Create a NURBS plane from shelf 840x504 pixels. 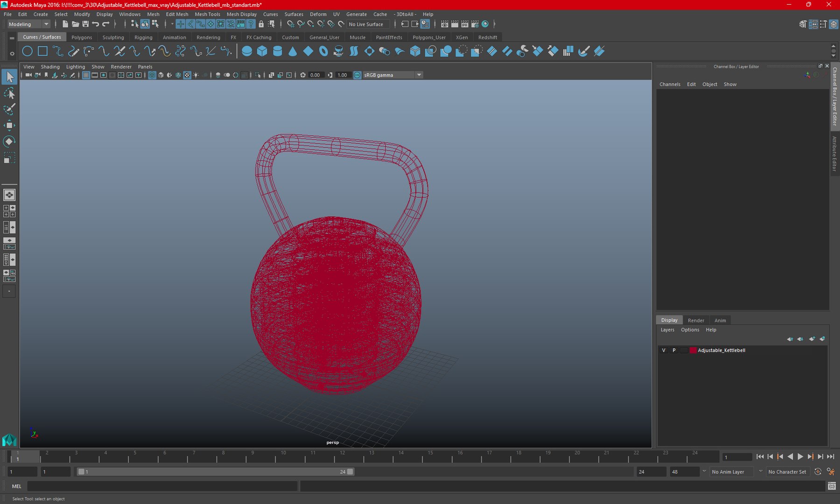(x=308, y=51)
